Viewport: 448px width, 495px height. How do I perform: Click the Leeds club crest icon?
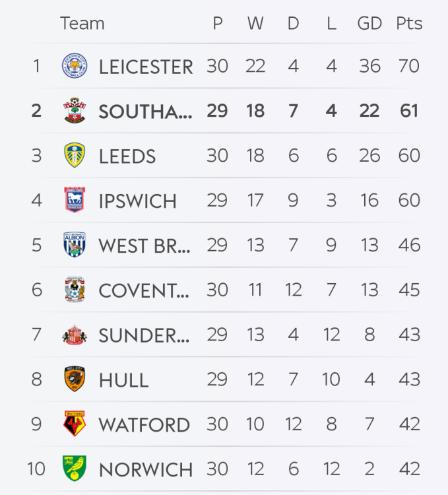(75, 155)
